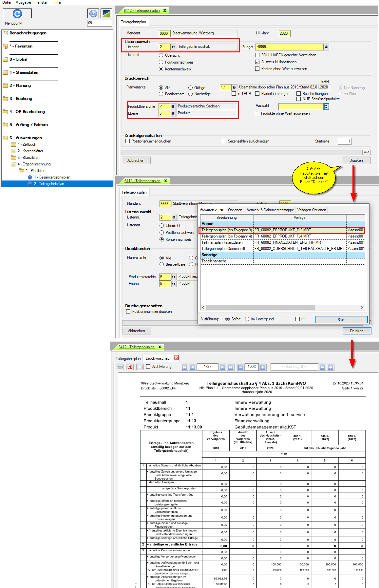The image size is (379, 588).
Task: Enable the Archivierung checkbox
Action: tap(148, 367)
